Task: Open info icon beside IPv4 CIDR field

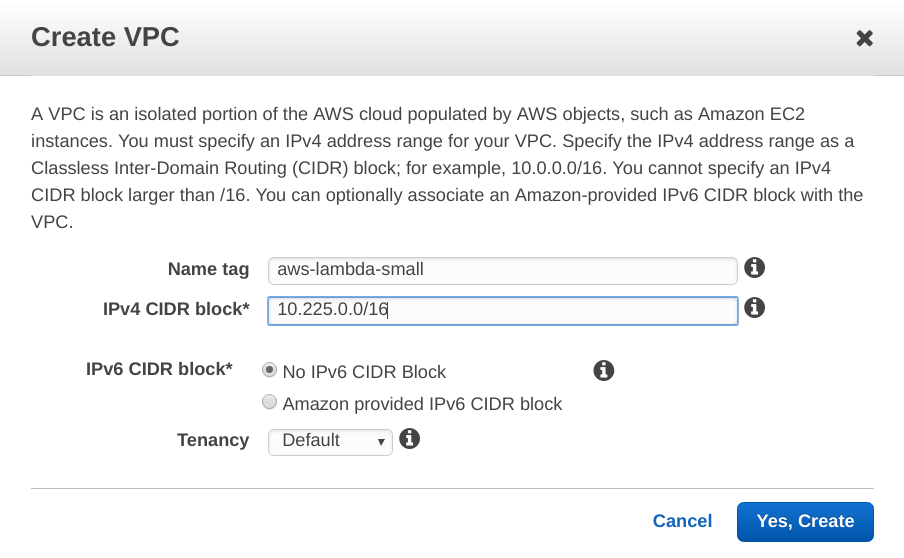Action: coord(755,308)
